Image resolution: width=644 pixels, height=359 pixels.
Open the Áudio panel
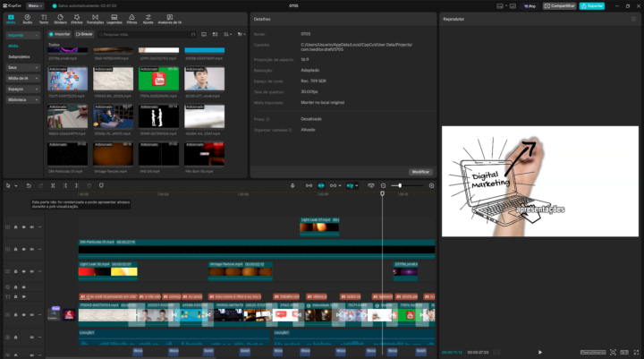pos(27,19)
